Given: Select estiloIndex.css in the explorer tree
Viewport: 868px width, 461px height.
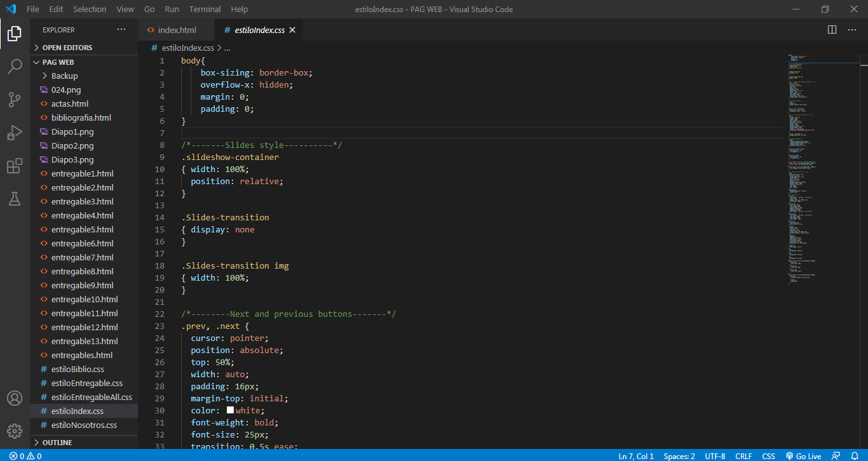Looking at the screenshot, I should point(84,411).
